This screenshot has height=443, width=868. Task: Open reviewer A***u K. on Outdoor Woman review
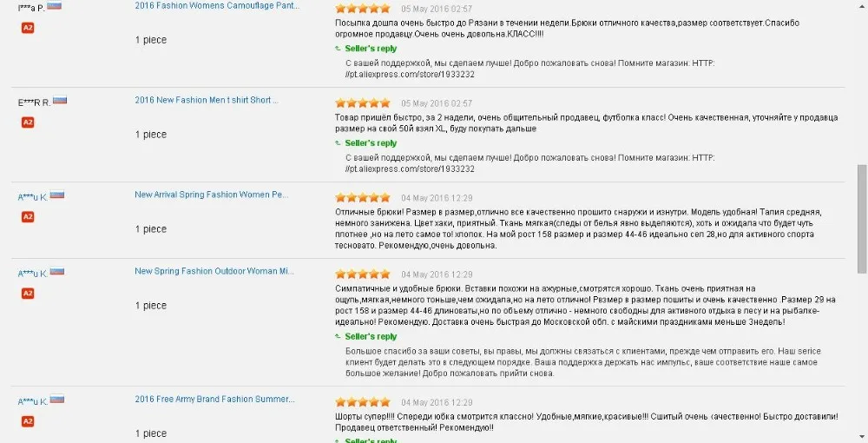(33, 274)
